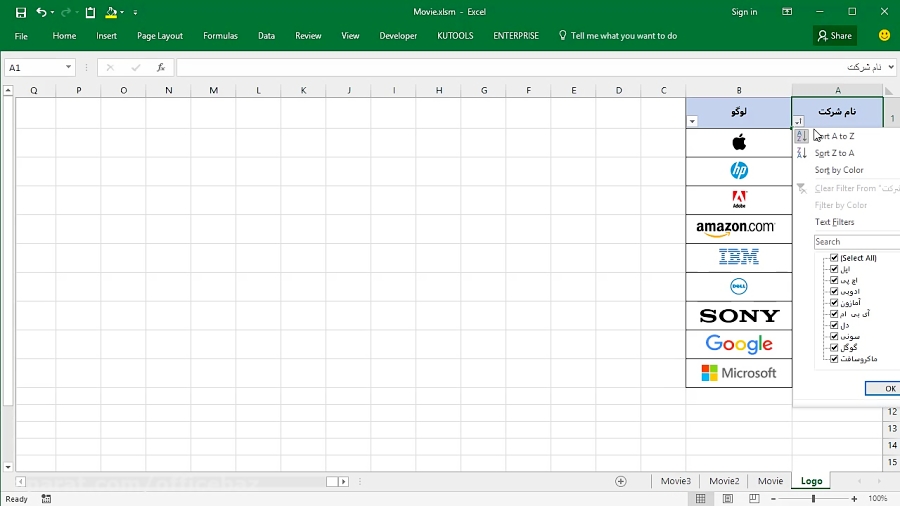Click the Paste clipboard icon in toolbar

[x=90, y=12]
